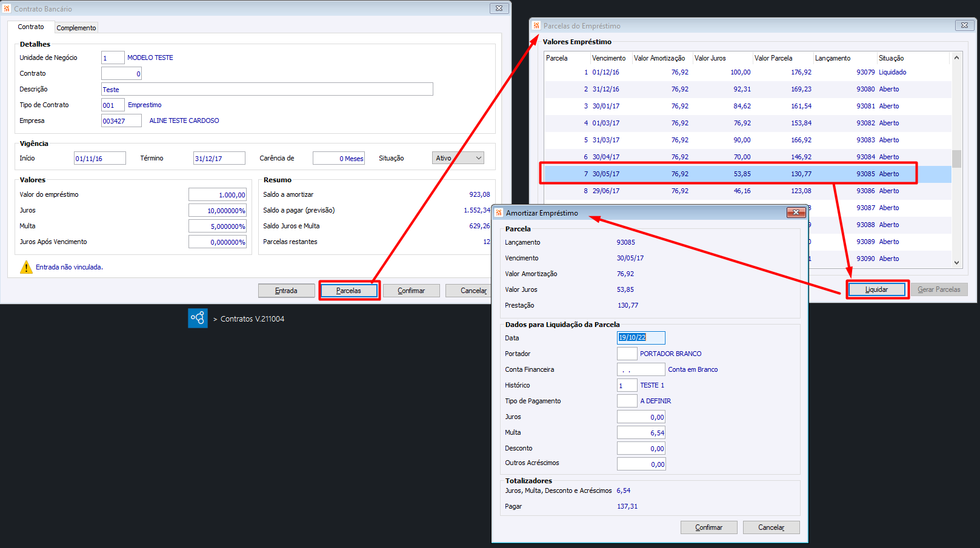Click the warning icon beside Entrada não vinculada
This screenshot has height=548, width=980.
(26, 267)
